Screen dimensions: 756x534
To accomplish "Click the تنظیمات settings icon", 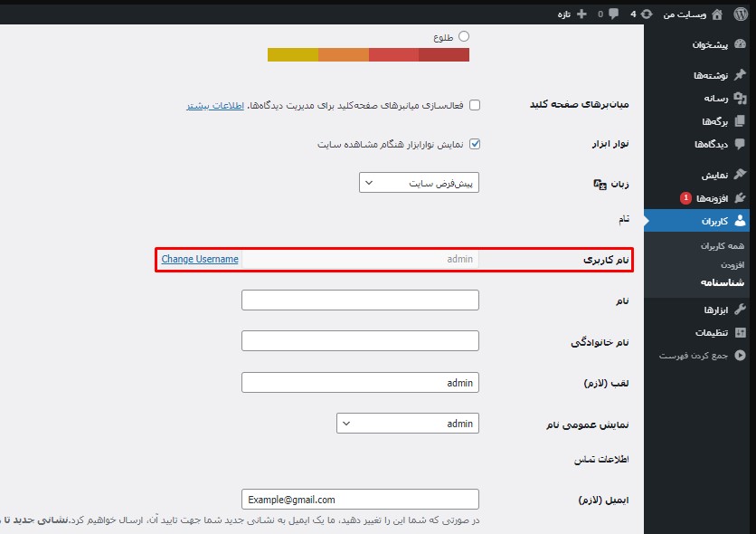I will coord(740,332).
